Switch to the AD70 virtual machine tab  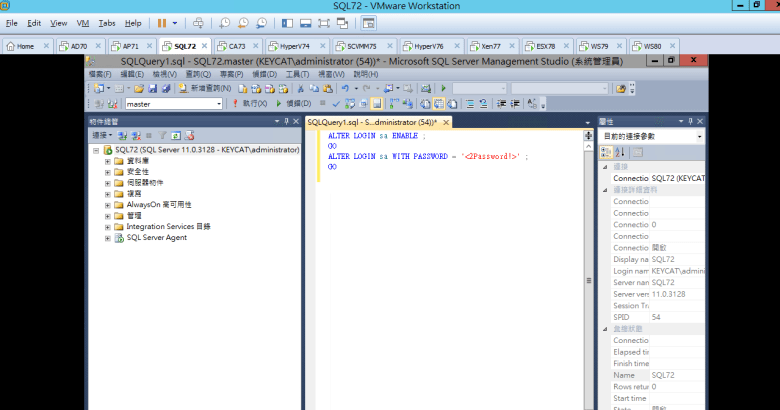coord(72,46)
